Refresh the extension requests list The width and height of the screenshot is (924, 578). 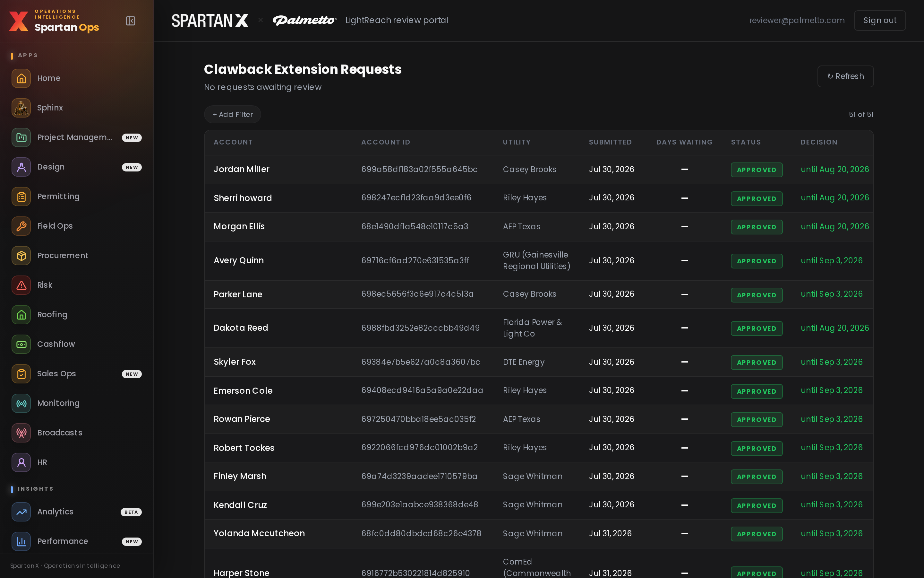(845, 76)
